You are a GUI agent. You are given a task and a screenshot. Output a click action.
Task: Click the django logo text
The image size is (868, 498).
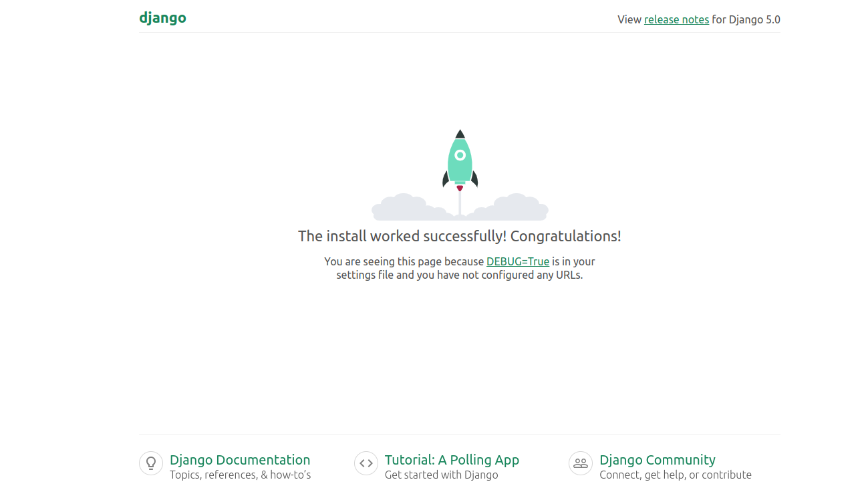tap(162, 18)
